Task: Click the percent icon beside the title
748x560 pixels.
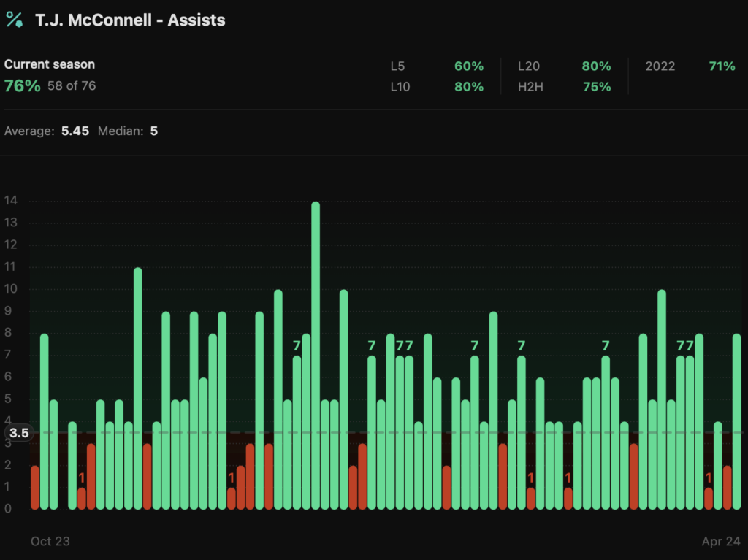Action: tap(15, 20)
